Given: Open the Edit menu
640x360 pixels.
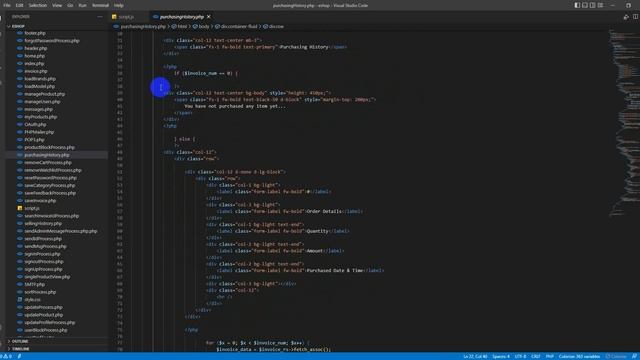Looking at the screenshot, I should pyautogui.click(x=19, y=5).
